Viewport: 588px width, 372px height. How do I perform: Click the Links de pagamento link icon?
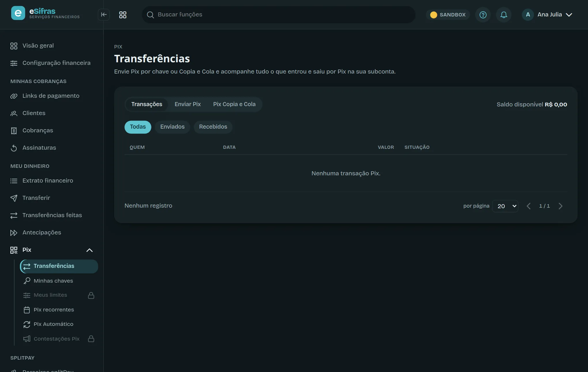(14, 96)
